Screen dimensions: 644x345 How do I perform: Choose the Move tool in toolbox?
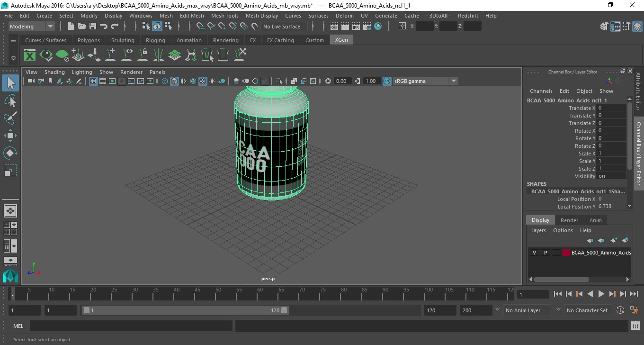(x=10, y=136)
